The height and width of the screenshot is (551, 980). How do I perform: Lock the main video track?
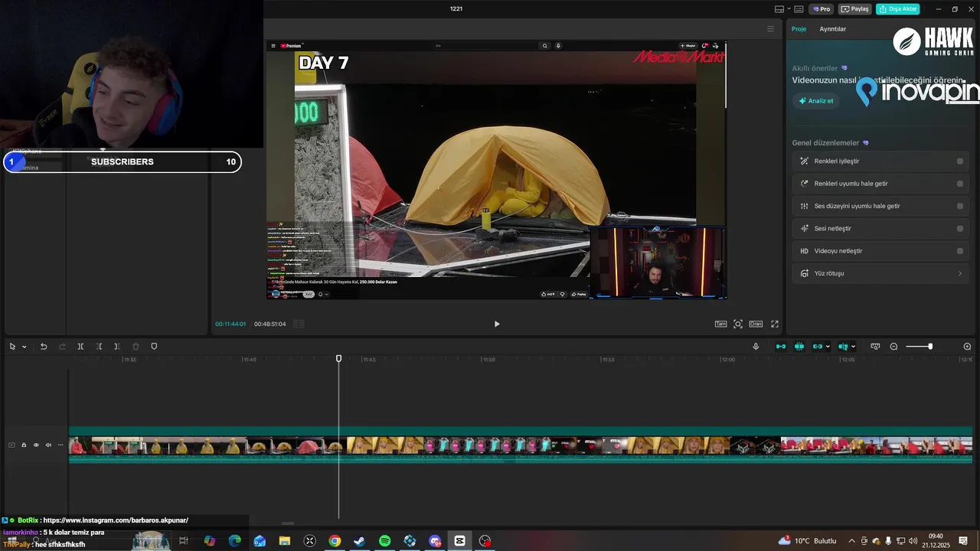point(24,445)
